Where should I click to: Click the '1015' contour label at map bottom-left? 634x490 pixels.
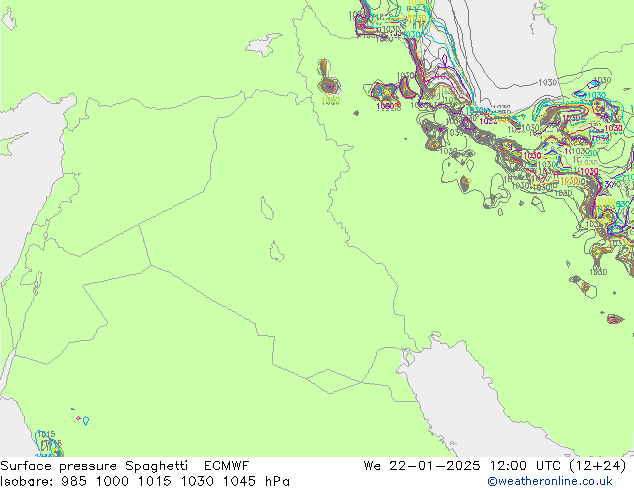click(x=46, y=434)
